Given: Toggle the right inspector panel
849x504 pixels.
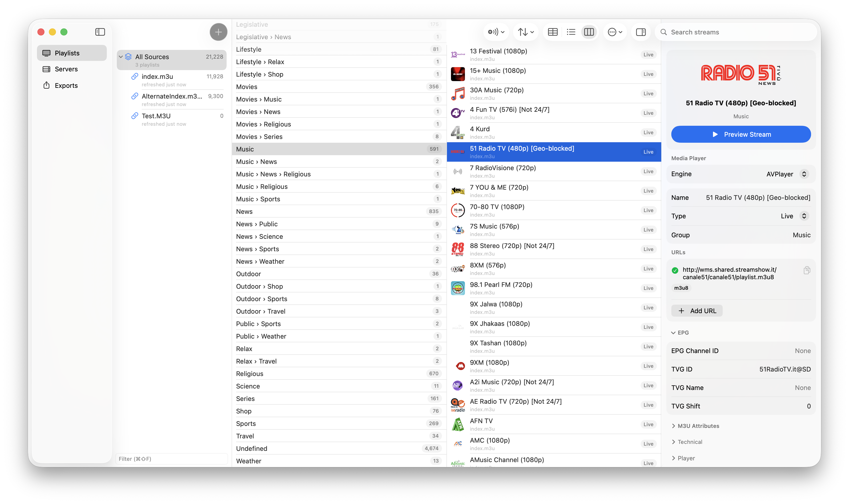Looking at the screenshot, I should pyautogui.click(x=641, y=32).
